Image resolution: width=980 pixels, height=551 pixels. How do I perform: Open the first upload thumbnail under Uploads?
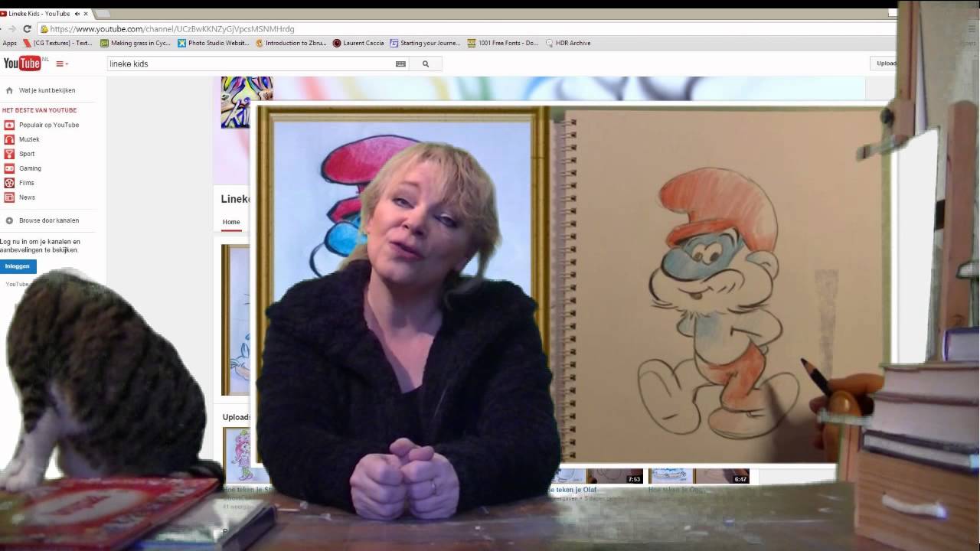237,454
